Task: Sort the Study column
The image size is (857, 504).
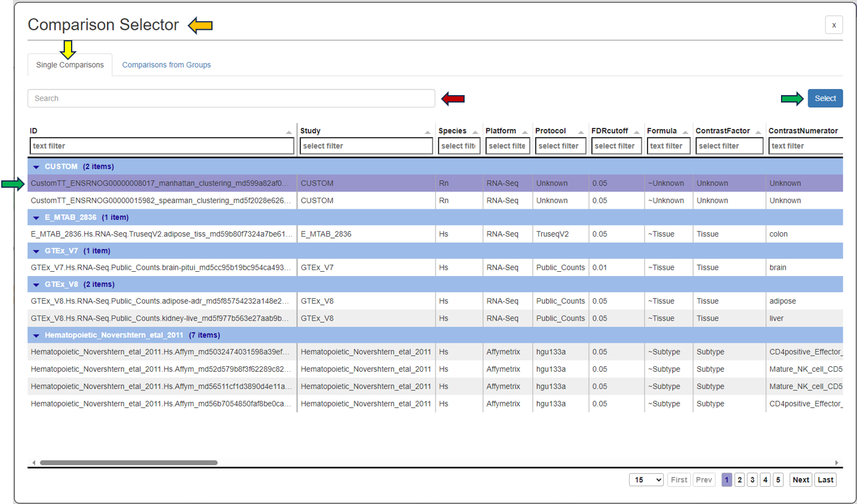Action: [427, 131]
